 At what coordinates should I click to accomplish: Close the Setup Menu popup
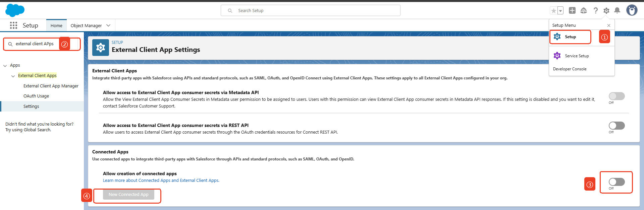pos(609,25)
